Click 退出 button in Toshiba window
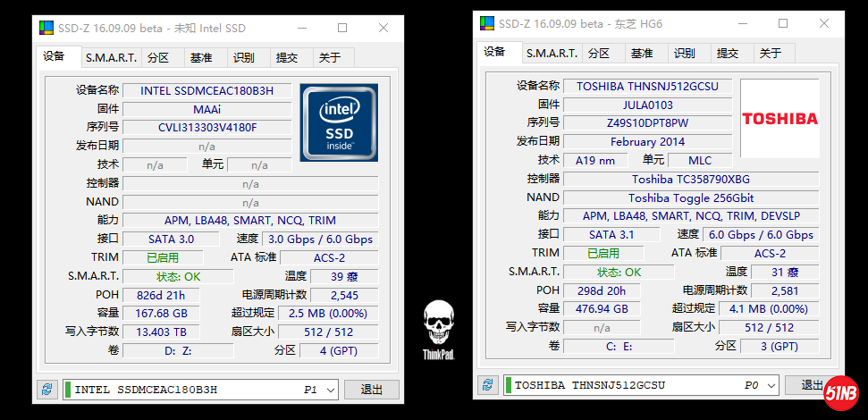The height and width of the screenshot is (420, 868). [809, 385]
